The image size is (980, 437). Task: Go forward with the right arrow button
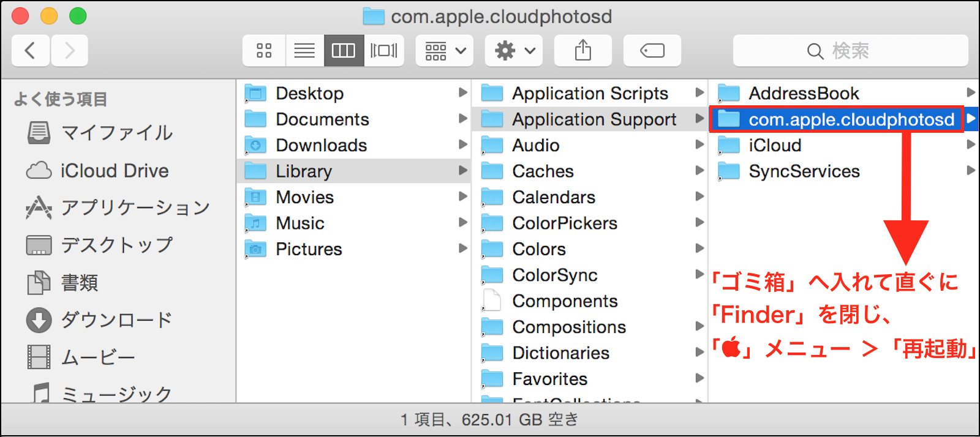point(69,50)
